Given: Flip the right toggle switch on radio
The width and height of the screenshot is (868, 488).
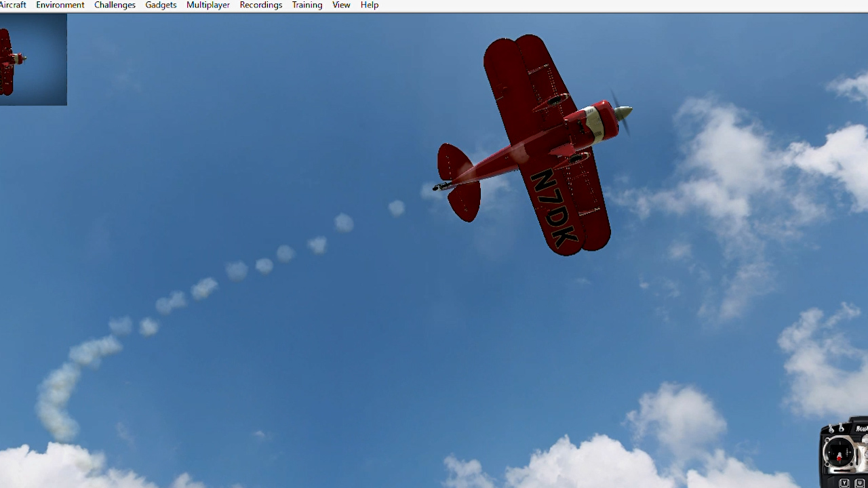Looking at the screenshot, I should tap(842, 428).
